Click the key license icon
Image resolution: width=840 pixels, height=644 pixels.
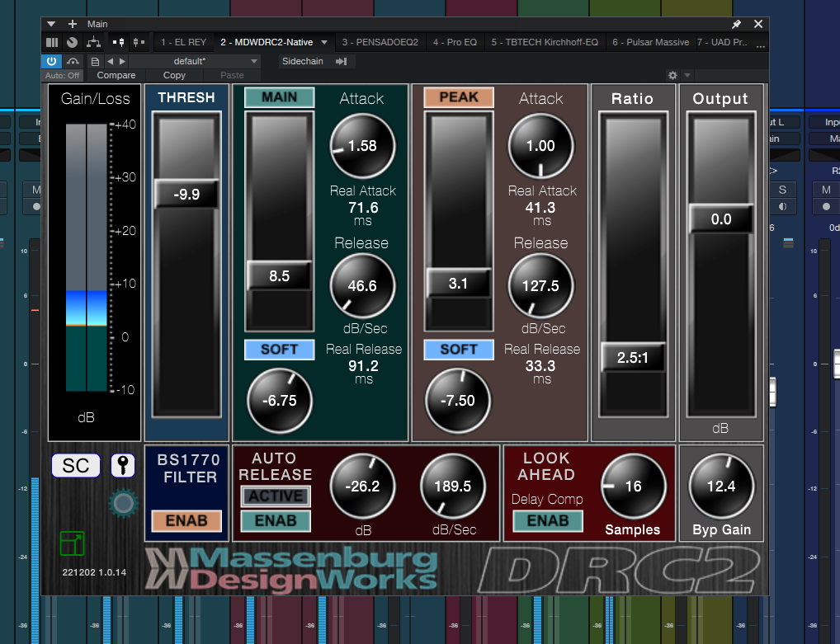click(122, 466)
